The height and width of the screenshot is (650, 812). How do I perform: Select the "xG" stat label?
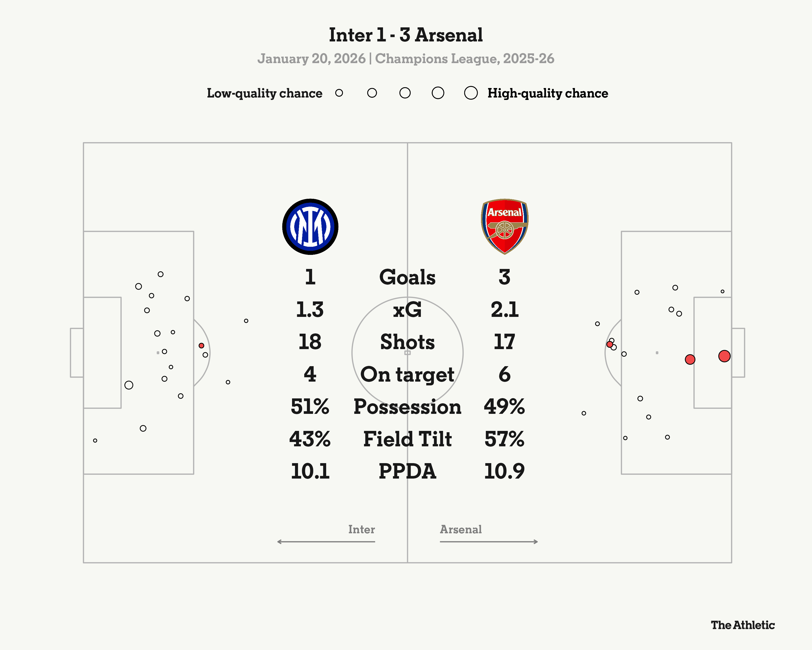click(x=407, y=310)
